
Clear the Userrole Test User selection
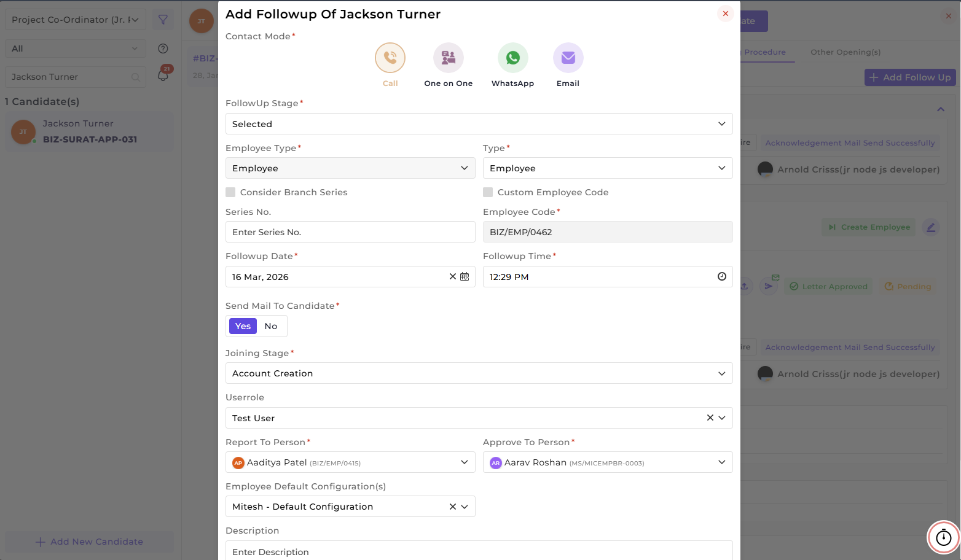click(710, 418)
